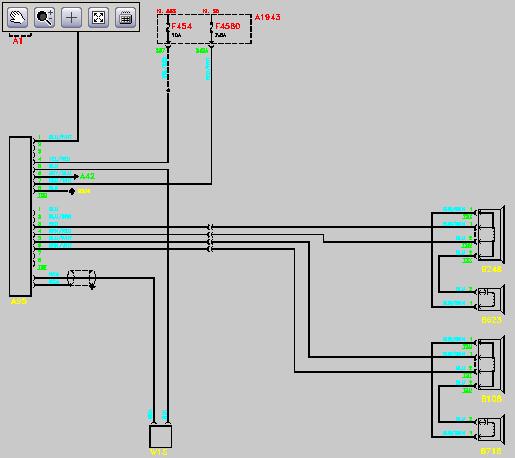The height and width of the screenshot is (458, 515).
Task: Click the 10A rating under F454
Action: pos(177,35)
